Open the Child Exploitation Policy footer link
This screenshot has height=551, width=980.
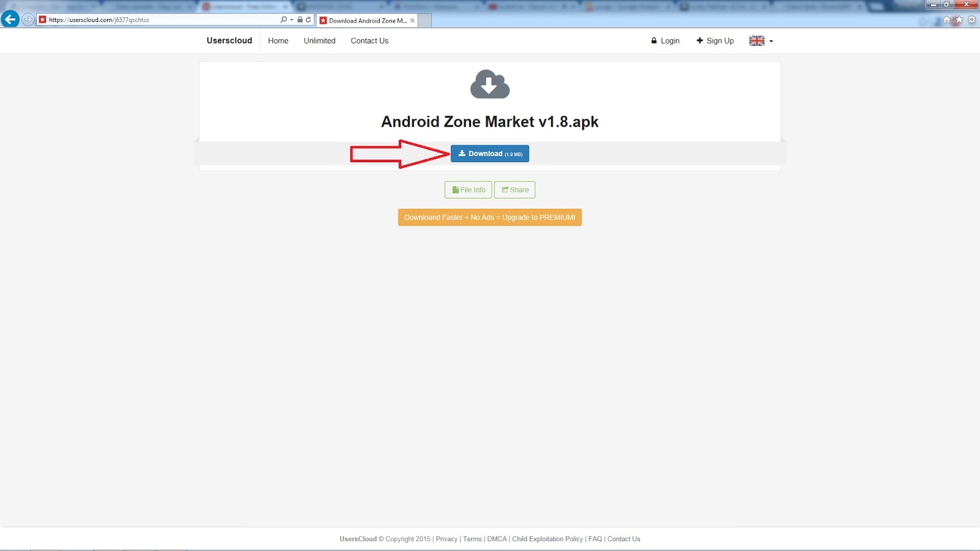pos(548,539)
